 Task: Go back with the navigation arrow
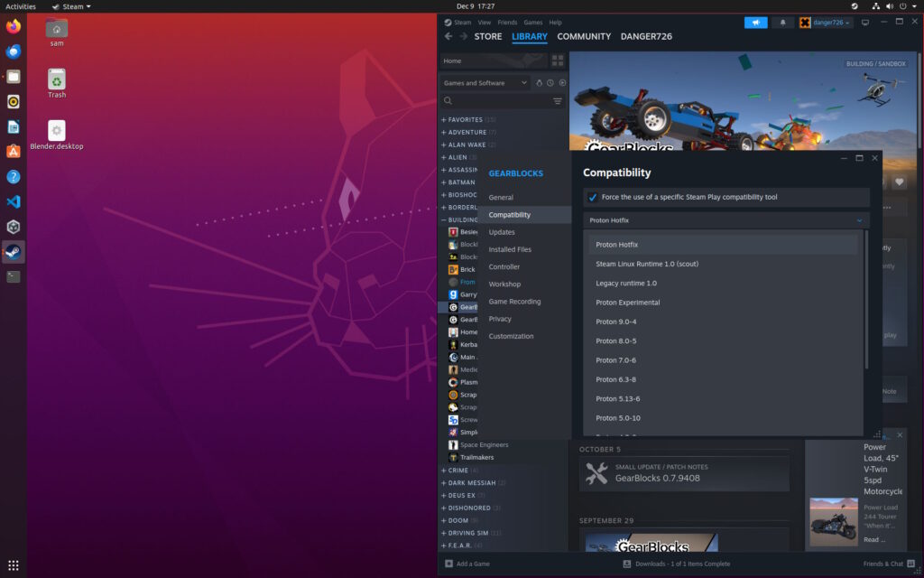pos(448,37)
